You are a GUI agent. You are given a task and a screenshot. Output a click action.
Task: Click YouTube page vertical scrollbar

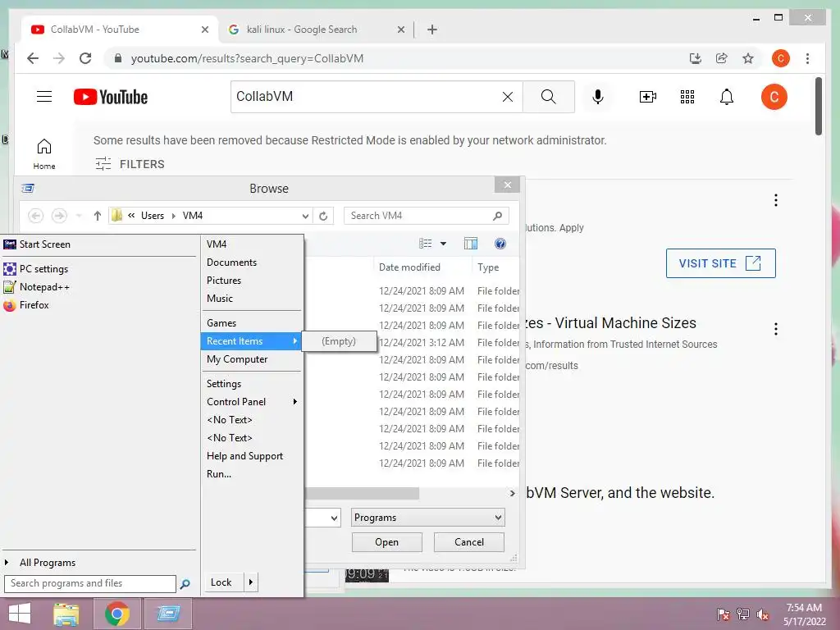818,106
